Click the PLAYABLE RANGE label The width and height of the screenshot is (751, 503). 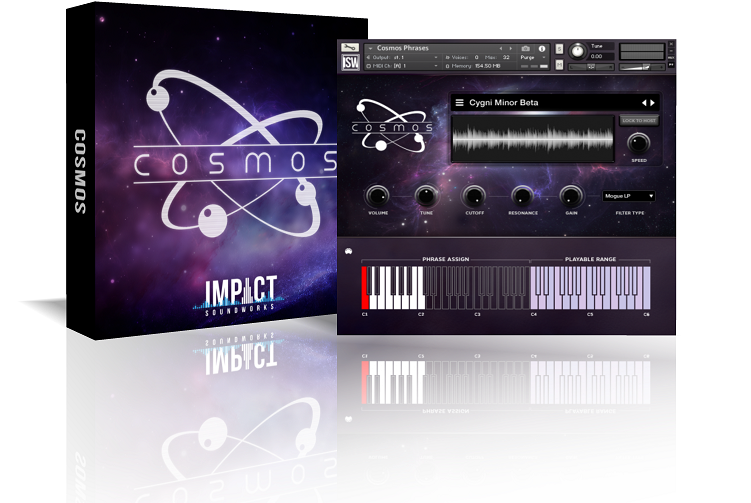pyautogui.click(x=590, y=259)
